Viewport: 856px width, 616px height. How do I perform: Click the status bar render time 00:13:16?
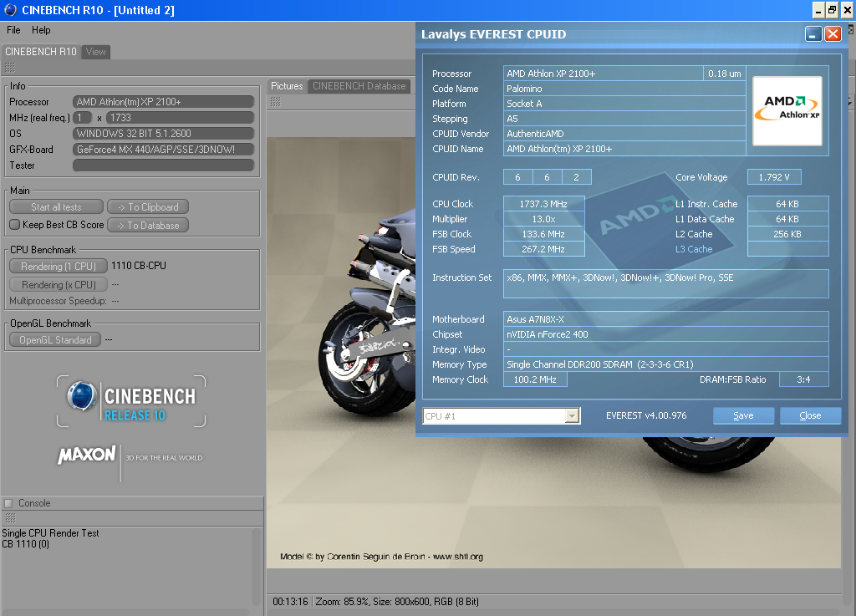tap(290, 601)
